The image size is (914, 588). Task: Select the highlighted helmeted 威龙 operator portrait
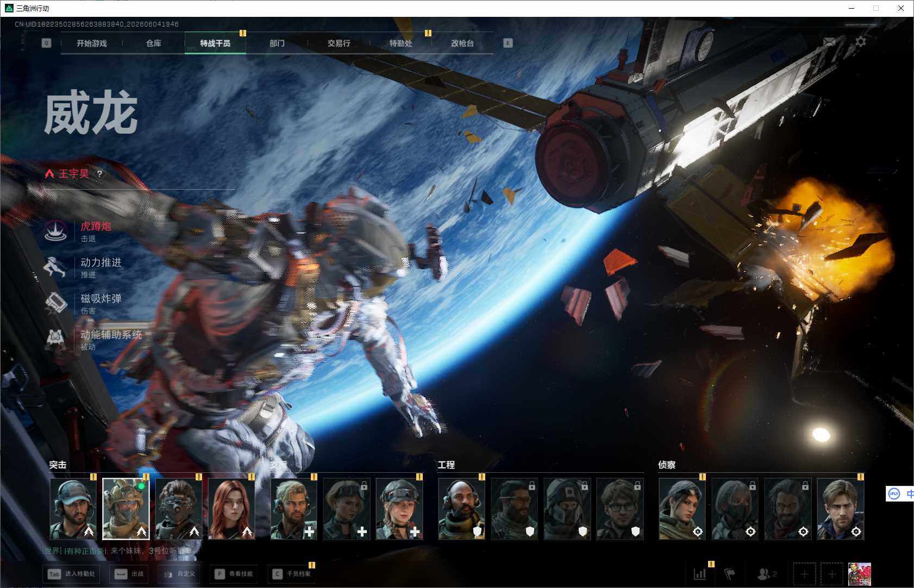pyautogui.click(x=126, y=509)
